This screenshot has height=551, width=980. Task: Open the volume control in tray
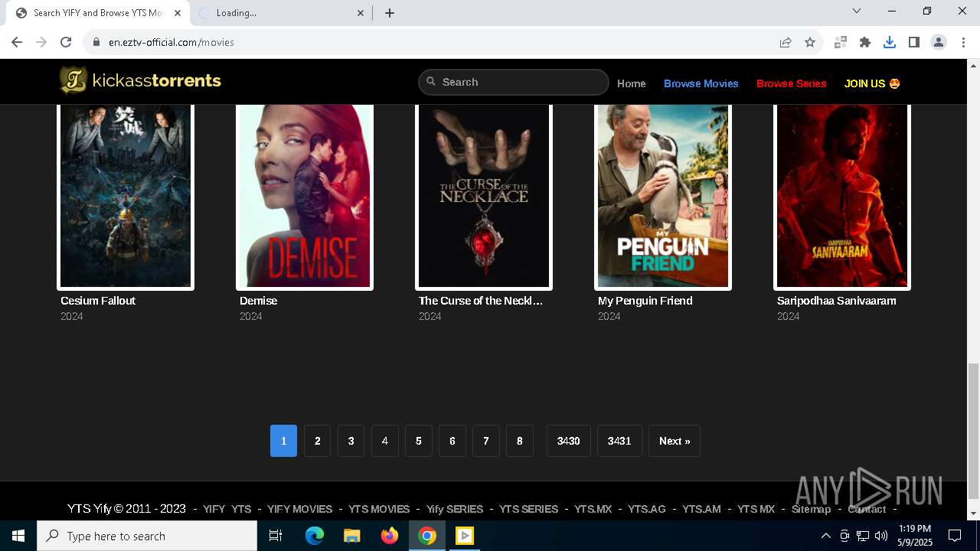[x=881, y=536]
